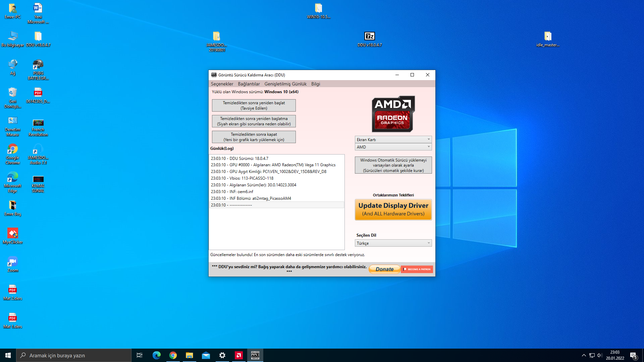Click Temizledikten sonra yeniden başlat (Tavsiye Edilen)
This screenshot has height=362, width=644.
(x=254, y=105)
